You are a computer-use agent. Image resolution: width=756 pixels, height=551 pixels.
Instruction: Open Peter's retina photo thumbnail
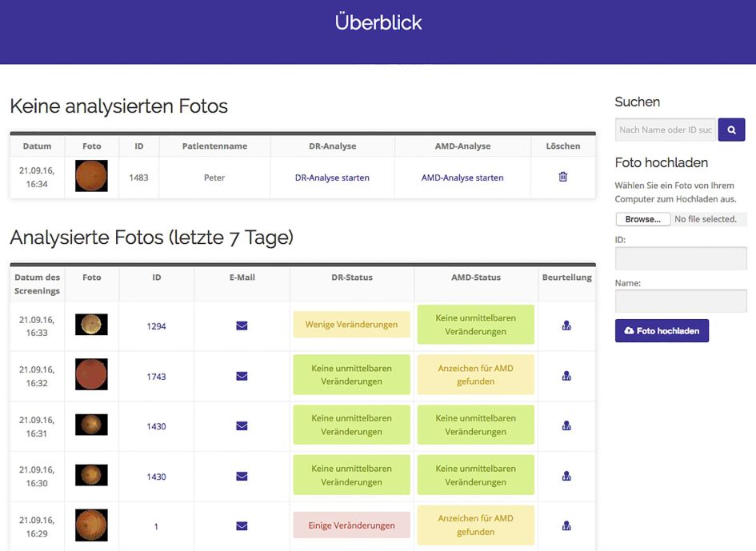[91, 176]
